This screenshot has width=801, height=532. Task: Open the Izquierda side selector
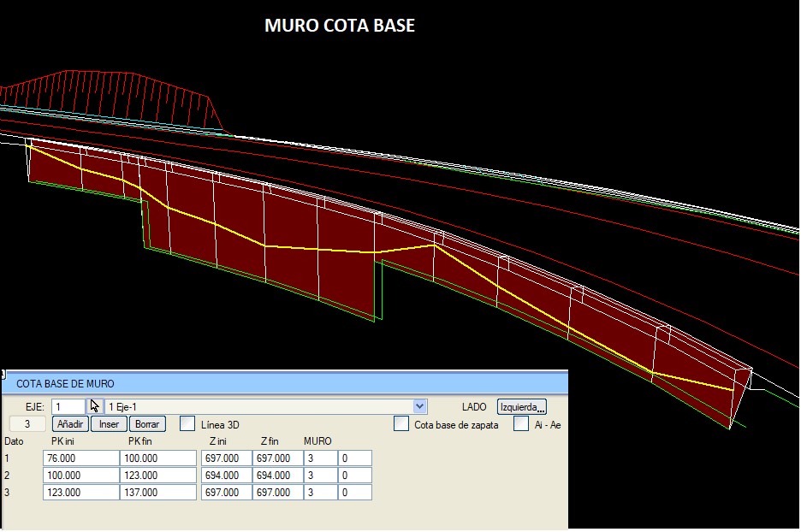(x=521, y=407)
